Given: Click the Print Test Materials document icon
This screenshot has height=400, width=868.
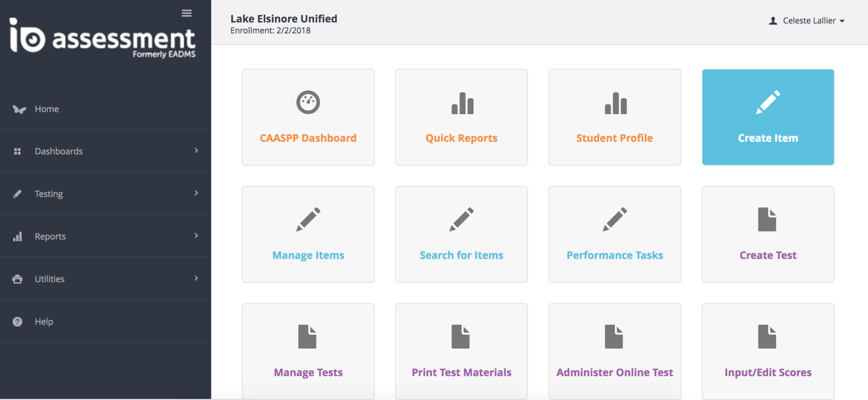Looking at the screenshot, I should (x=461, y=337).
